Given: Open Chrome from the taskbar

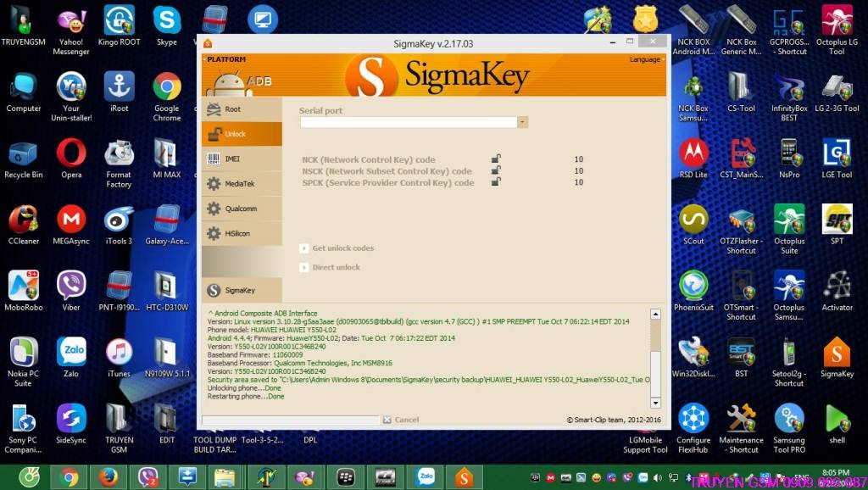Looking at the screenshot, I should [x=69, y=476].
